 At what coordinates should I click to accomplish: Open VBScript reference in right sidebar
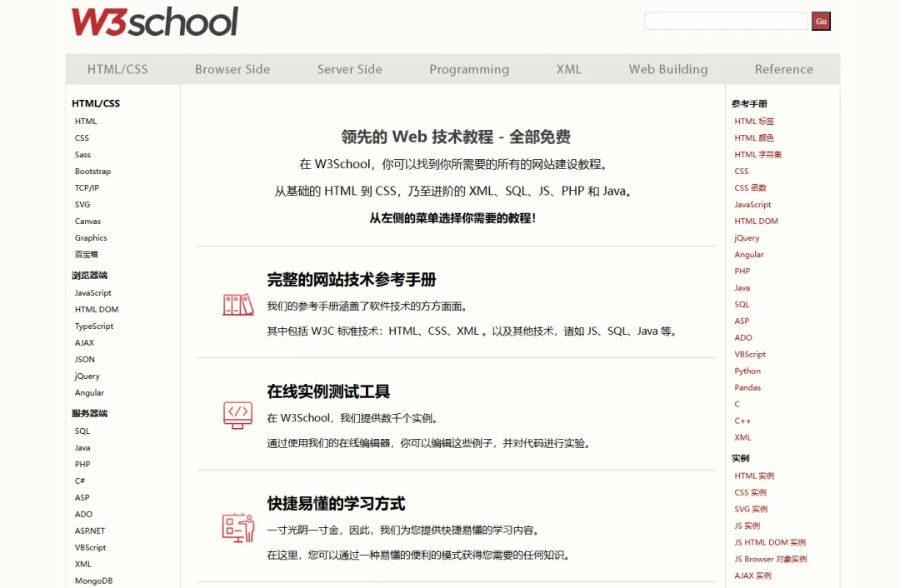pos(750,354)
